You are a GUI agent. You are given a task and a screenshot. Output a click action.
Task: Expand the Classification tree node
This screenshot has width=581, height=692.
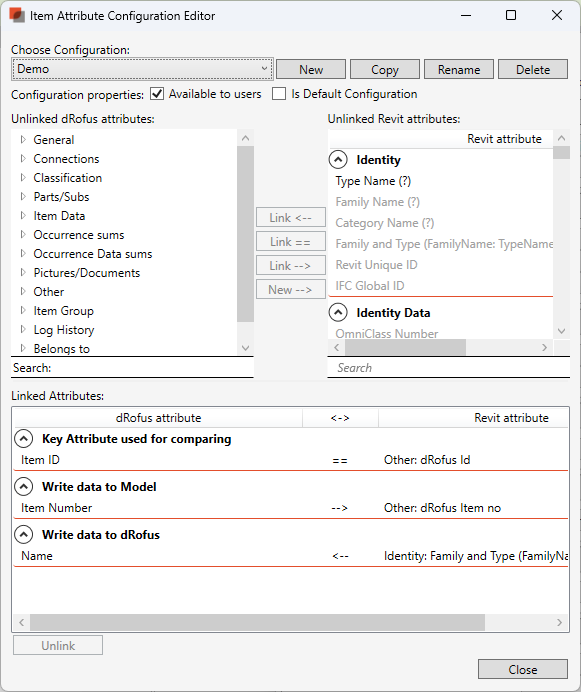(x=23, y=177)
